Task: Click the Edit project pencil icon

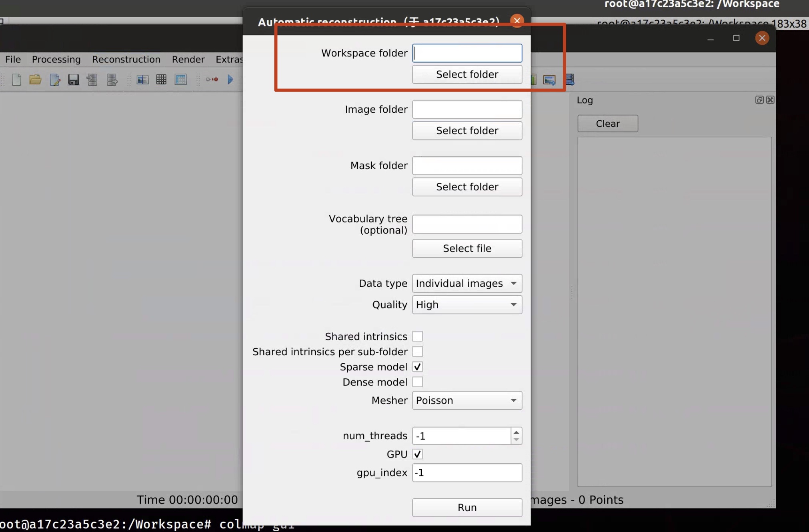Action: click(x=54, y=80)
